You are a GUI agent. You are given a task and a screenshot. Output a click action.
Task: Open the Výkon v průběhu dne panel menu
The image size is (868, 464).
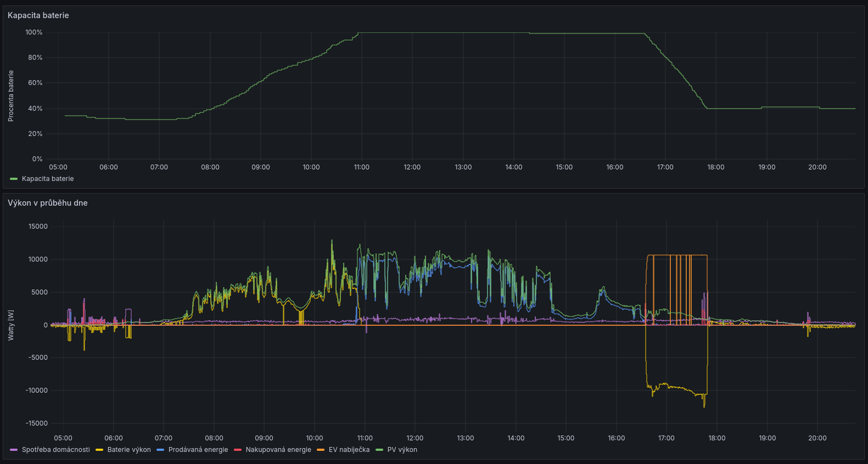click(48, 203)
